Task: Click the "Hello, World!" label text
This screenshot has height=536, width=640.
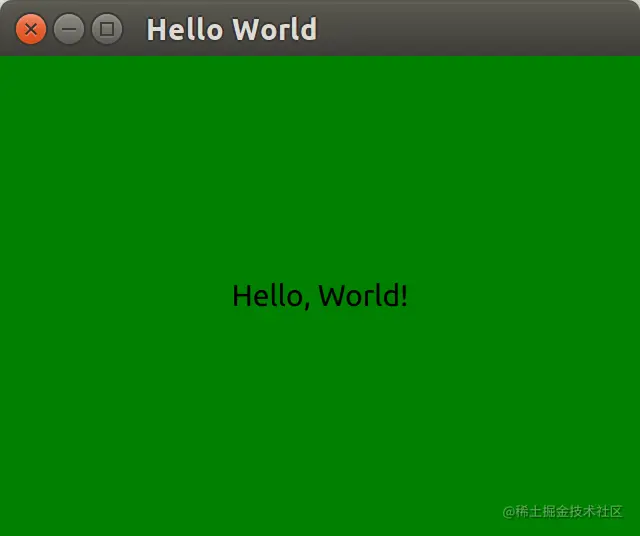Action: 320,296
